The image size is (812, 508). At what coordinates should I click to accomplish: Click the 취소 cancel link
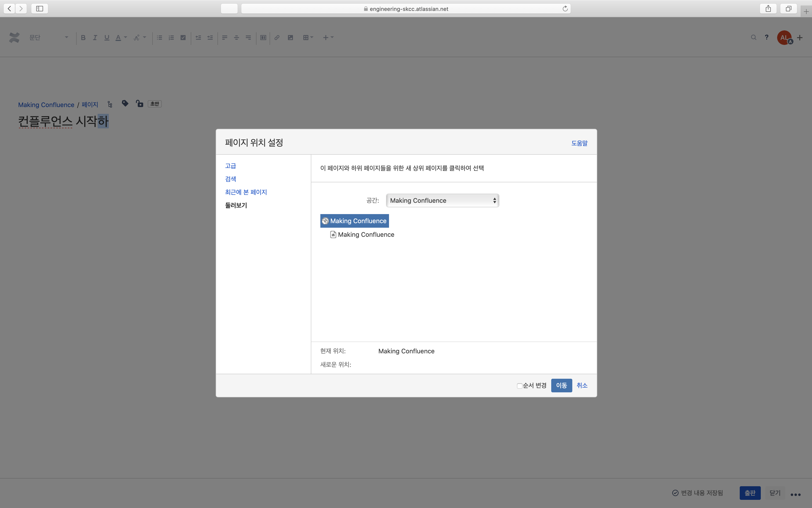582,385
